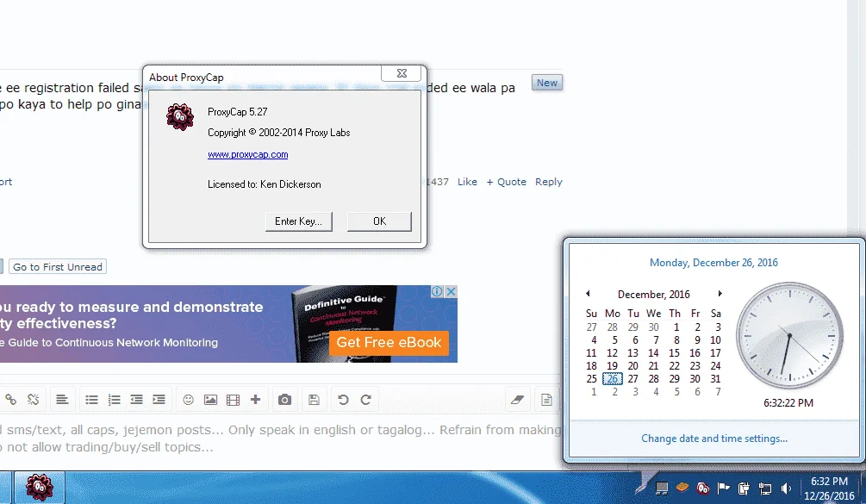Screen dimensions: 866x504
Task: Click the insert media film icon
Action: click(233, 399)
